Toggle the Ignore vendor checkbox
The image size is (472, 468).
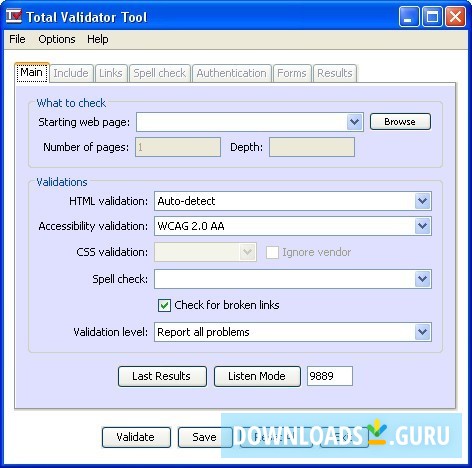[272, 252]
